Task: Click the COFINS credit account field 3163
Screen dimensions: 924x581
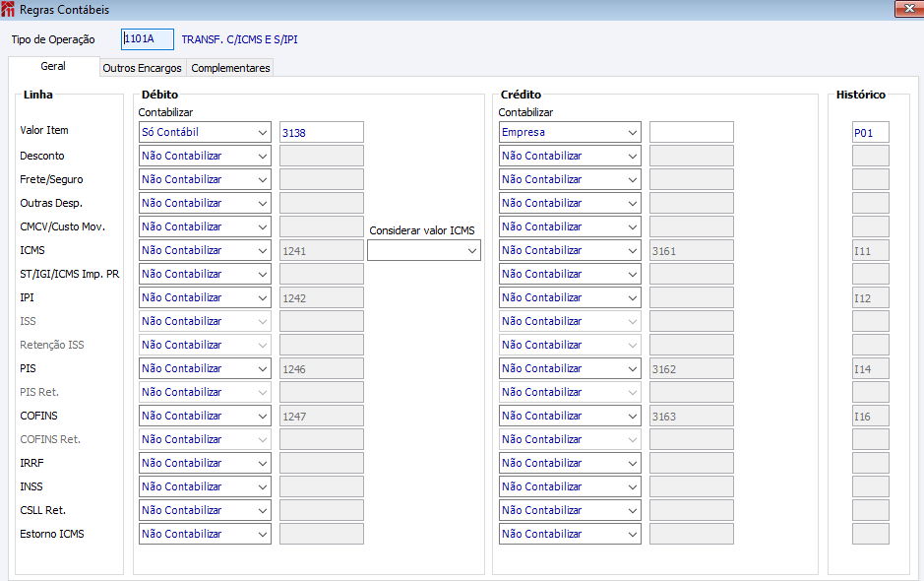Action: pos(691,416)
